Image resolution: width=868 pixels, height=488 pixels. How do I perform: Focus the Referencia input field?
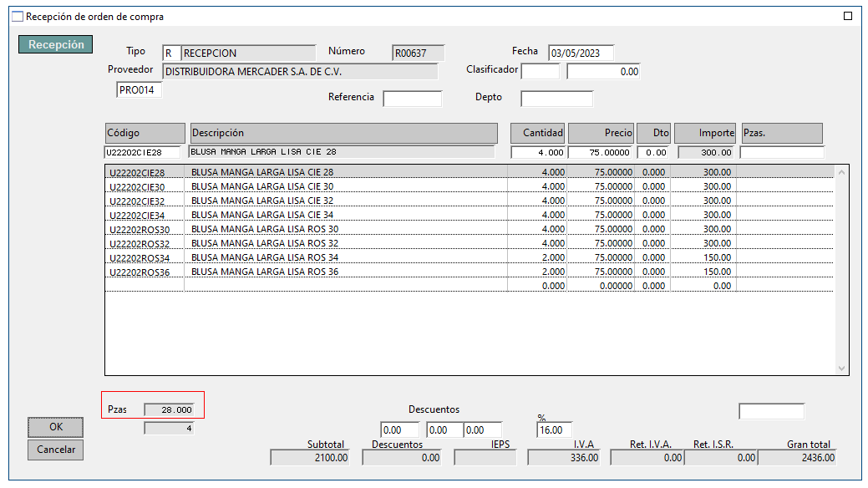(413, 99)
